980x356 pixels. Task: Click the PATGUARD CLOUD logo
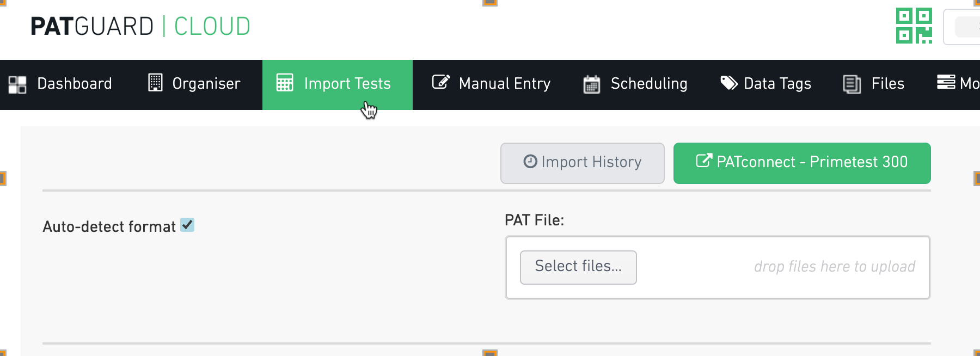pos(140,26)
